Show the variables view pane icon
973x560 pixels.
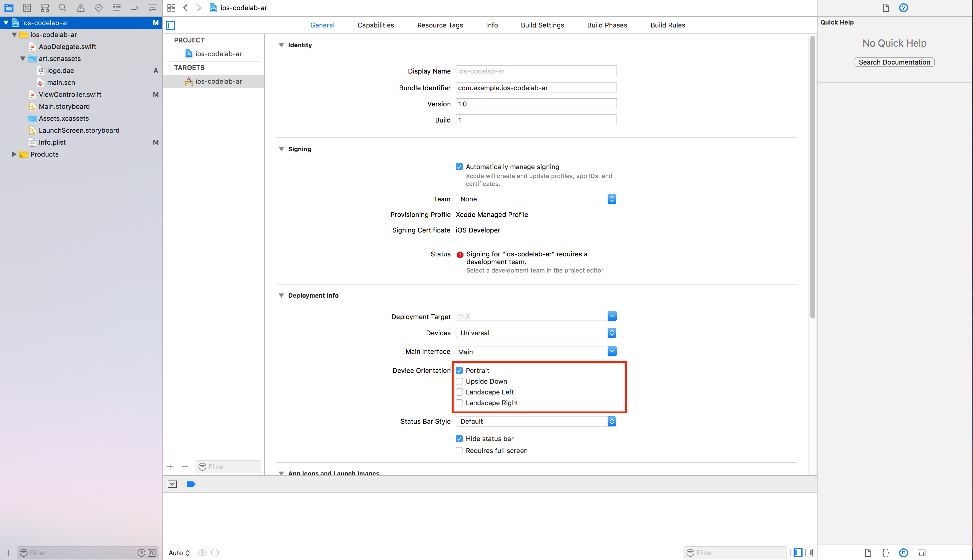pyautogui.click(x=798, y=552)
